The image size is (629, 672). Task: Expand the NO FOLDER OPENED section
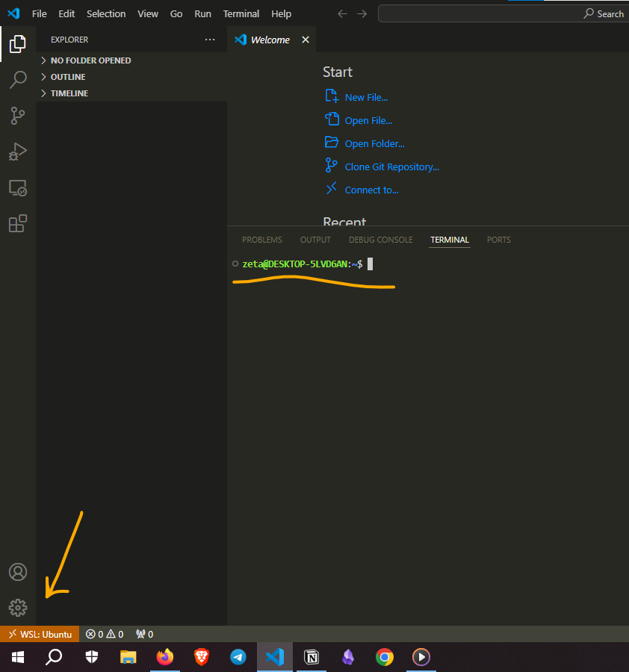point(90,60)
